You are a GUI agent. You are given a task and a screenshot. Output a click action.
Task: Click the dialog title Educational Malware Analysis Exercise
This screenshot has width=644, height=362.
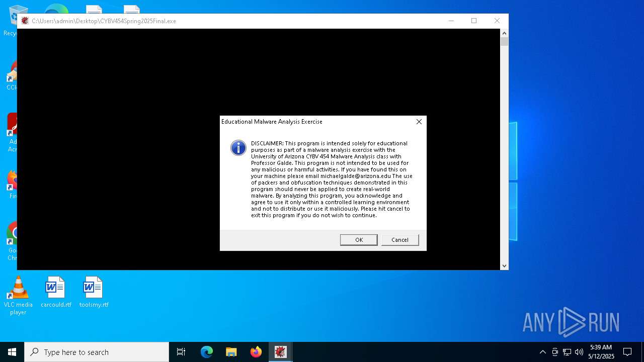pos(272,122)
